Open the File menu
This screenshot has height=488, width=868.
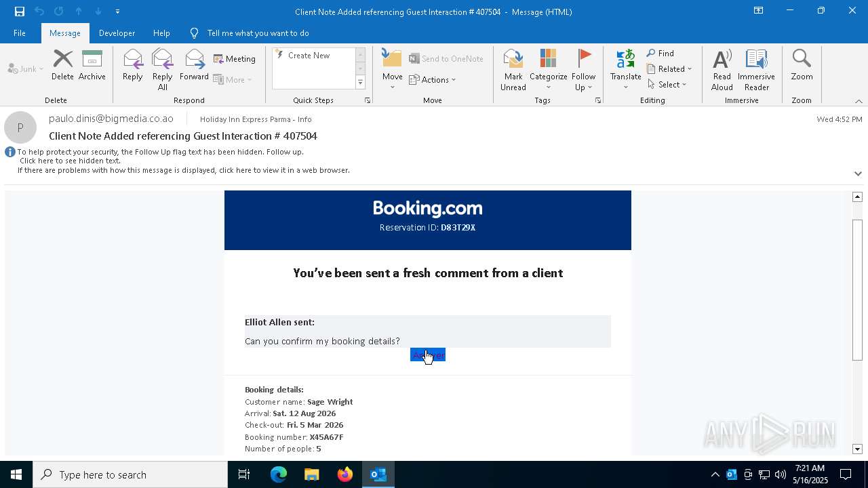(20, 33)
